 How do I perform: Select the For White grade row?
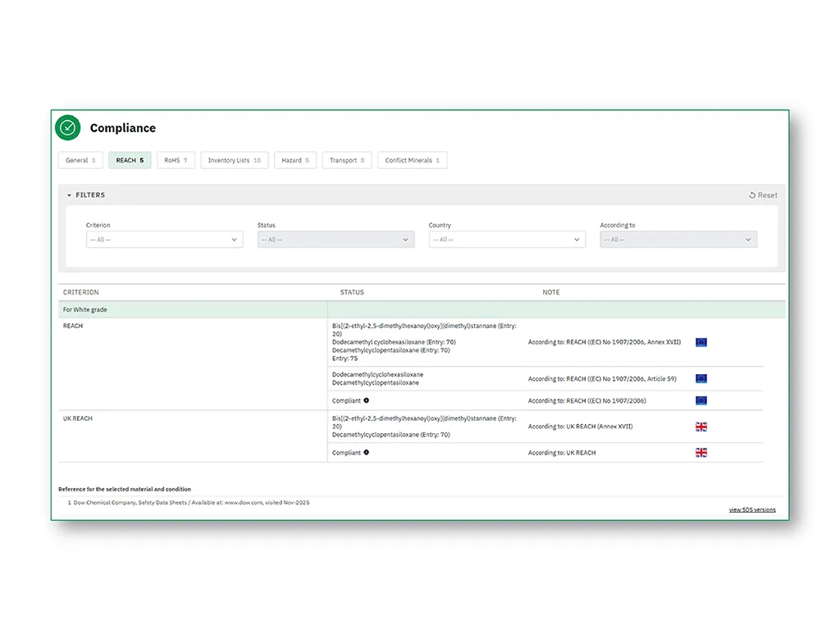(x=422, y=309)
